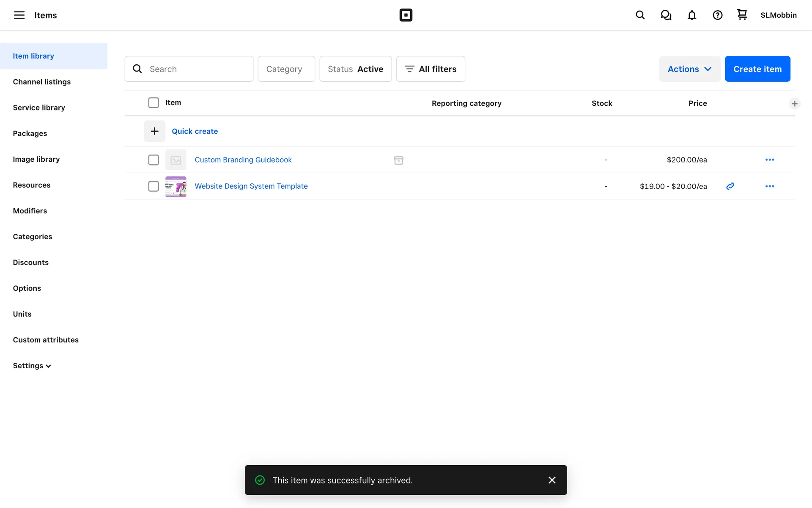Open the hamburger navigation menu

(x=19, y=15)
